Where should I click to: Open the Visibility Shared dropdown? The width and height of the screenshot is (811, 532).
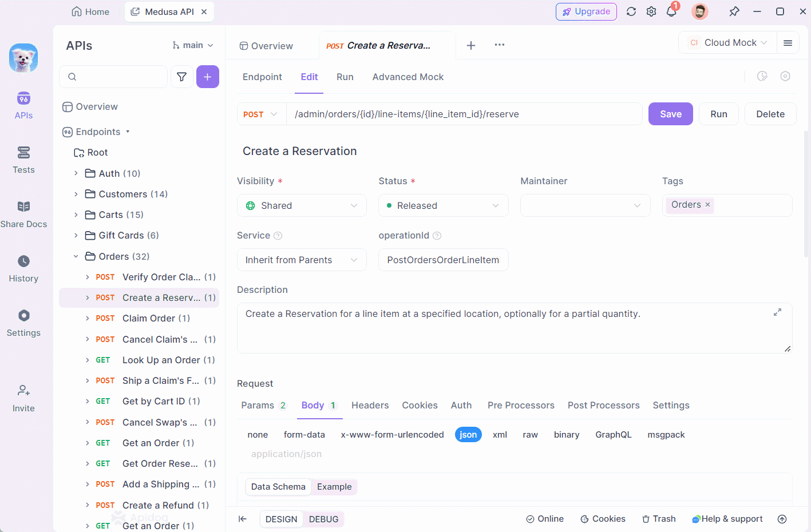(302, 205)
